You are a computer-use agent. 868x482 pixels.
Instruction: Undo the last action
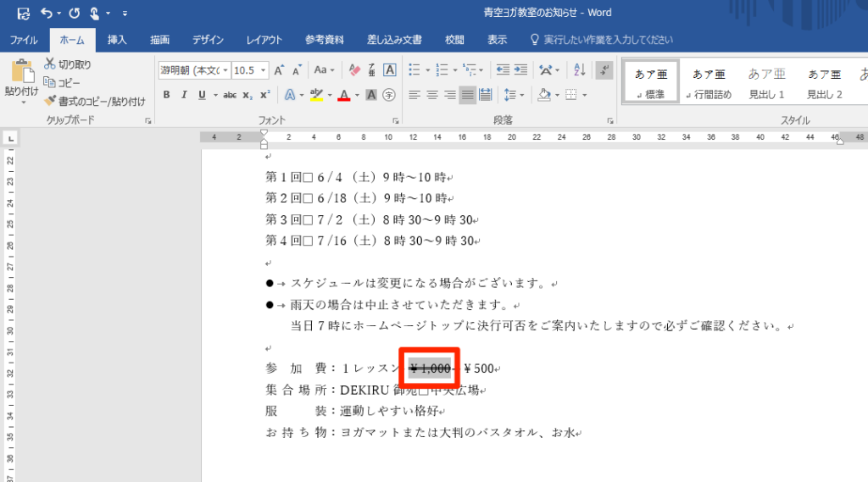coord(47,13)
